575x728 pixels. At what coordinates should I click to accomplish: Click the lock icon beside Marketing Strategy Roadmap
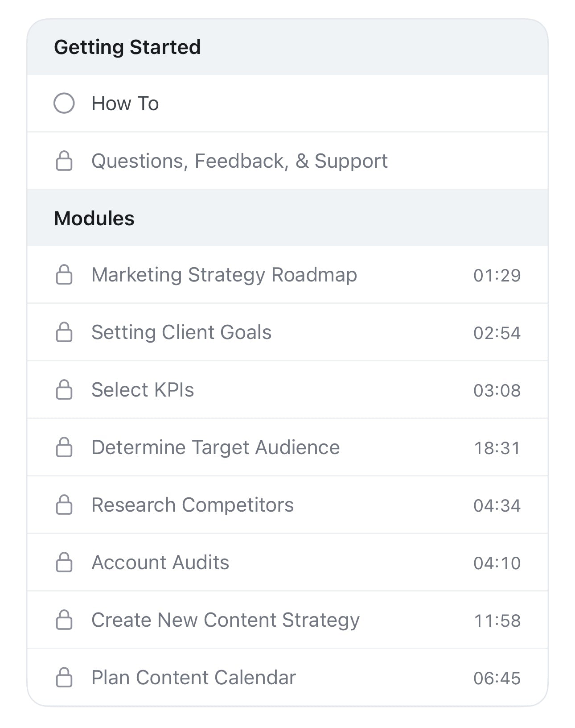pos(64,275)
